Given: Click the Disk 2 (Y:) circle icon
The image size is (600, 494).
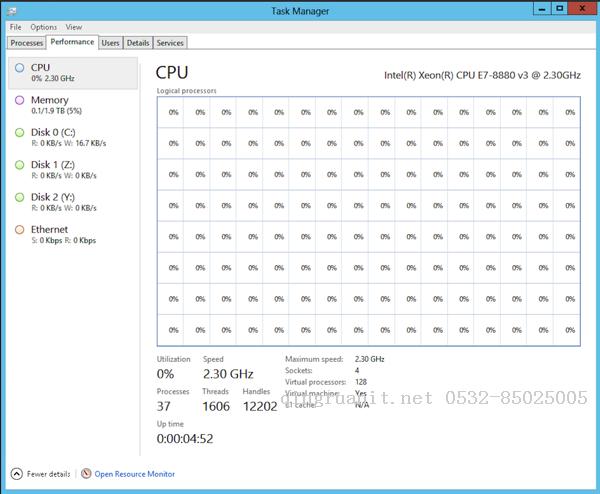Looking at the screenshot, I should click(20, 197).
